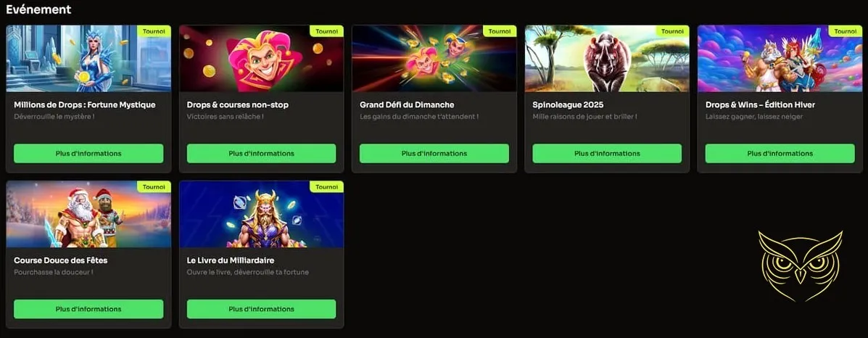Click Plus d'informations for Le Livre du Milliardaire
The height and width of the screenshot is (338, 868).
pos(261,309)
